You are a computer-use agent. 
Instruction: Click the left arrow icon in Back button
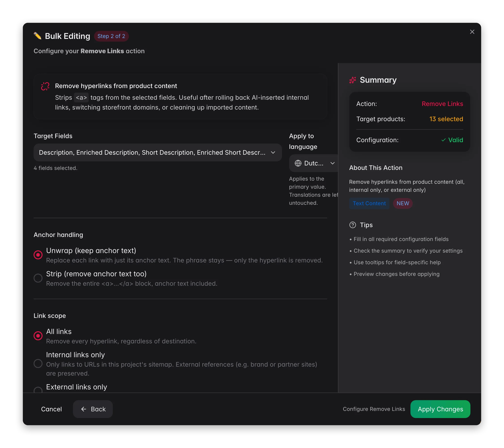[x=83, y=409]
